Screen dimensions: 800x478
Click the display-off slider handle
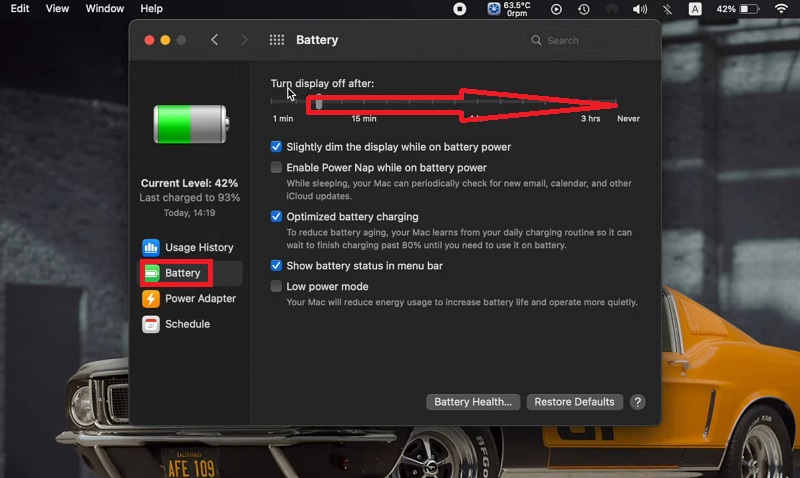pyautogui.click(x=319, y=103)
